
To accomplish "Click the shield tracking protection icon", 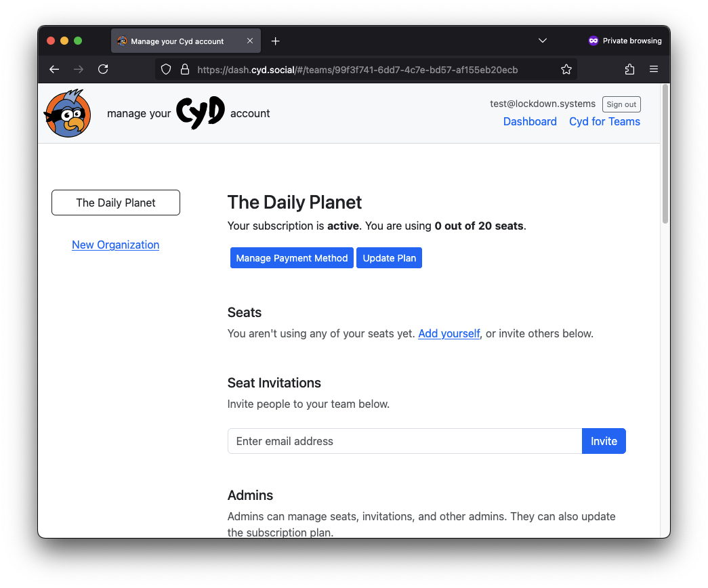I will point(165,69).
